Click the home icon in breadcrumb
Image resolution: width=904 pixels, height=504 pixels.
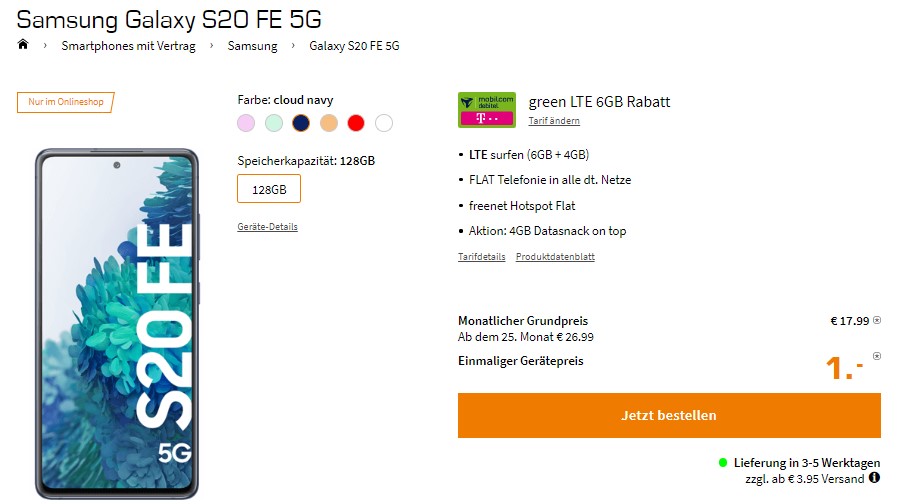23,45
